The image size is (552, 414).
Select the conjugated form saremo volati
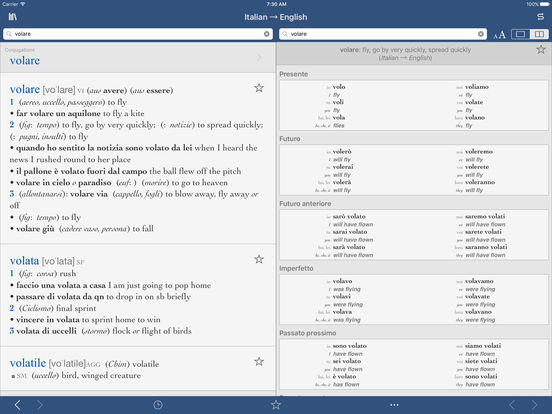(x=485, y=216)
